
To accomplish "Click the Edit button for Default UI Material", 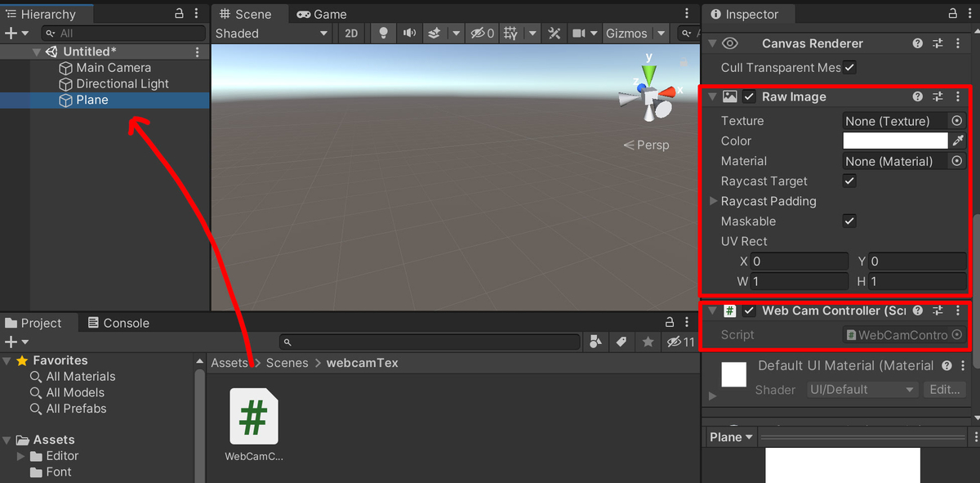I will [944, 389].
